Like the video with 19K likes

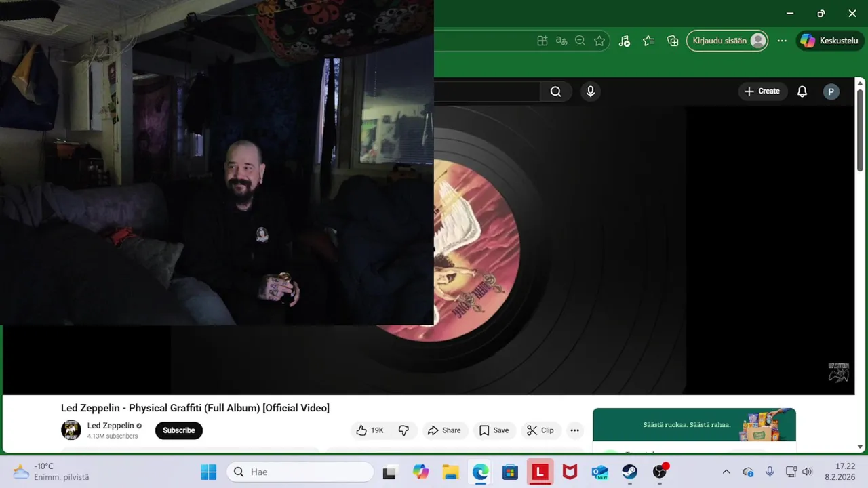(x=370, y=430)
